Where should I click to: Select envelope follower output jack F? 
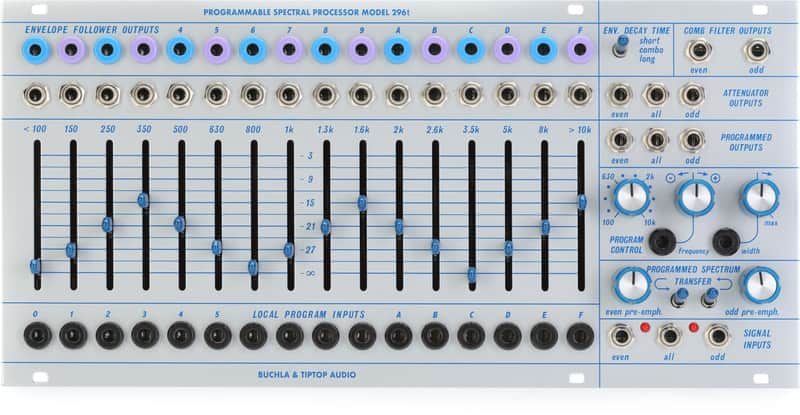click(580, 50)
